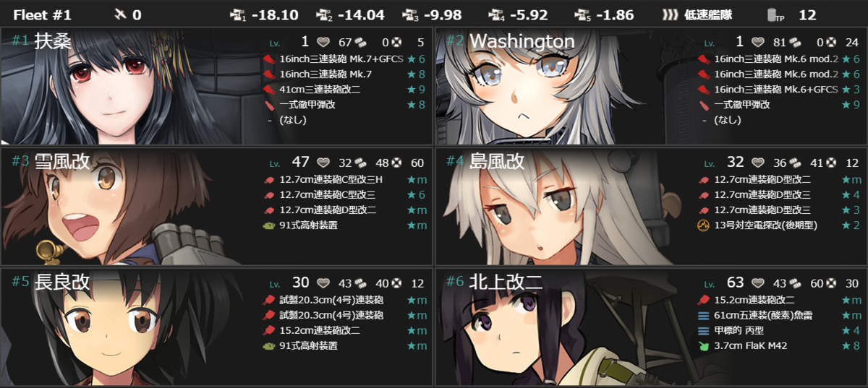Click the TP drum canister icon
The height and width of the screenshot is (388, 868).
coord(774,15)
